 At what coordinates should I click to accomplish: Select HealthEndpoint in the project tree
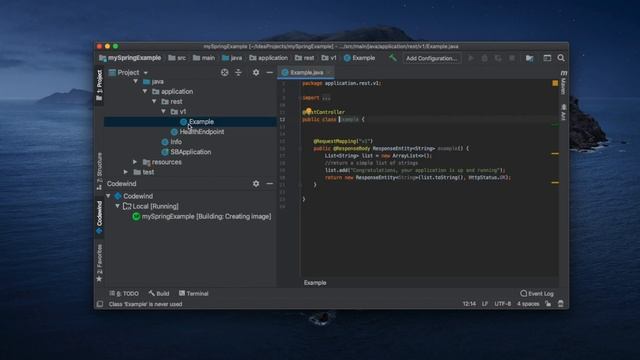coord(198,132)
